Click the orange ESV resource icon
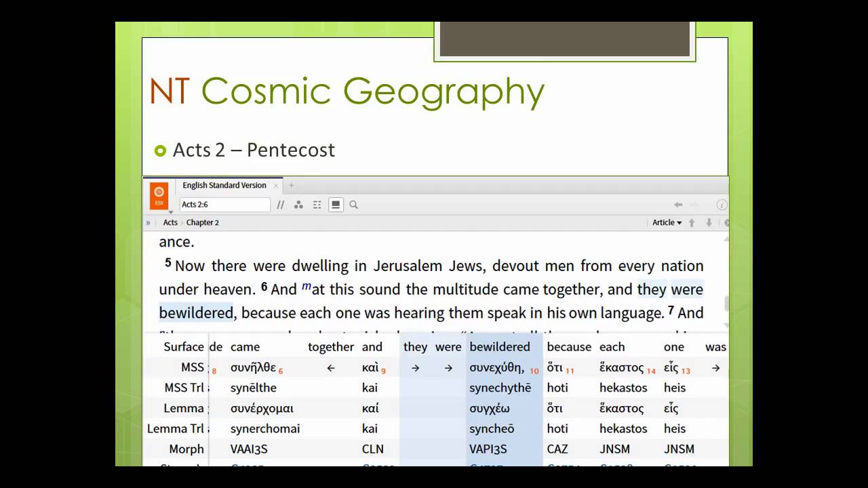This screenshot has height=488, width=868. (x=159, y=195)
